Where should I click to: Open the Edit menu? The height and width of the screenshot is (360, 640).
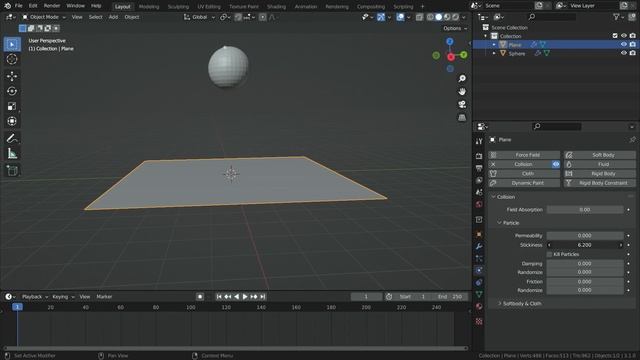(x=33, y=6)
